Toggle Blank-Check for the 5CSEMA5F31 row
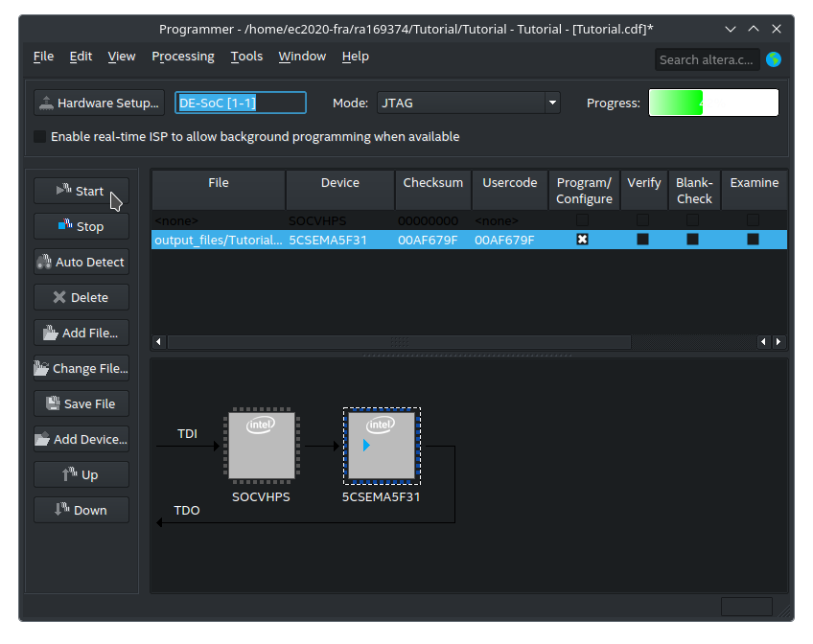 point(693,240)
